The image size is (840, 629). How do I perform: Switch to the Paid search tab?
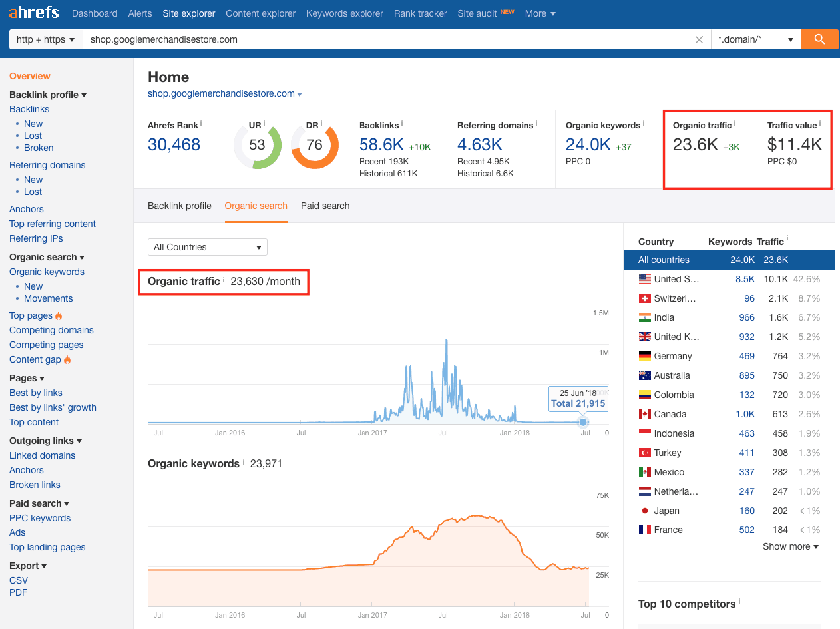[325, 206]
